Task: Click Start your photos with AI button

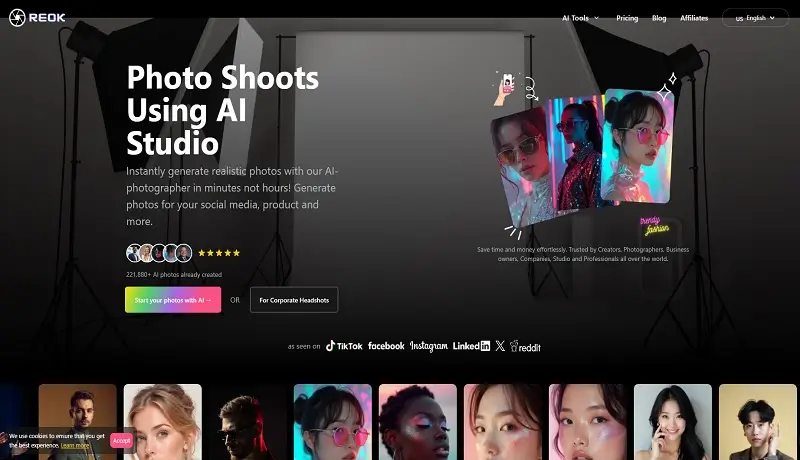Action: (173, 300)
